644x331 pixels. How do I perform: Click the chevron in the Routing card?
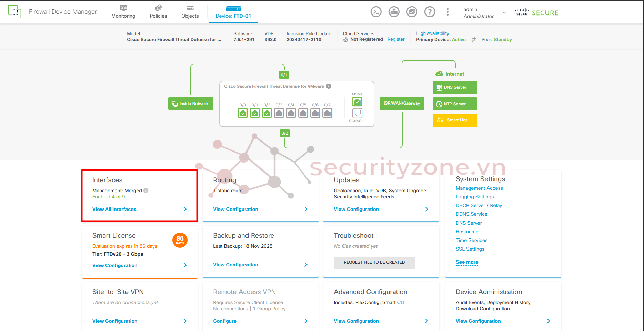point(306,209)
